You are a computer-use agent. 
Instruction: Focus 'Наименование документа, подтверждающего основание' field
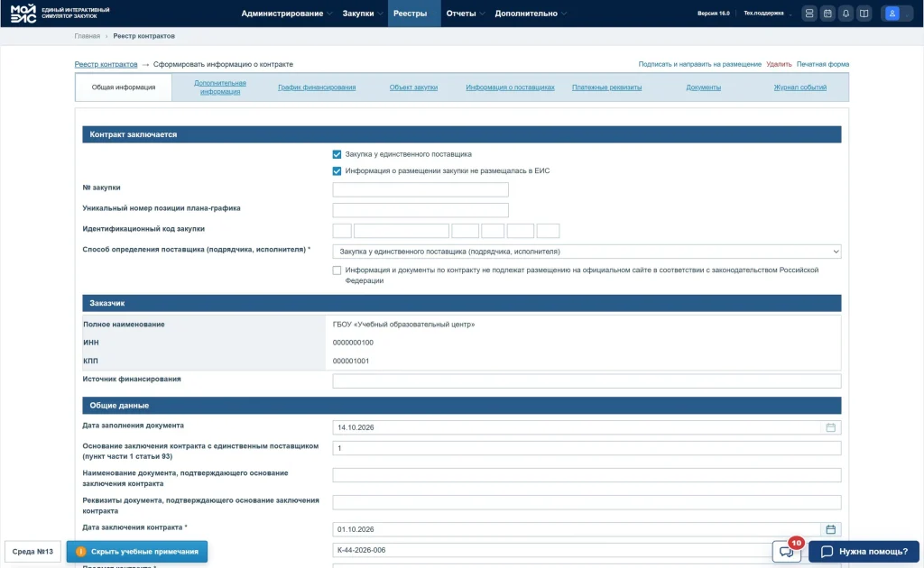[x=587, y=475]
